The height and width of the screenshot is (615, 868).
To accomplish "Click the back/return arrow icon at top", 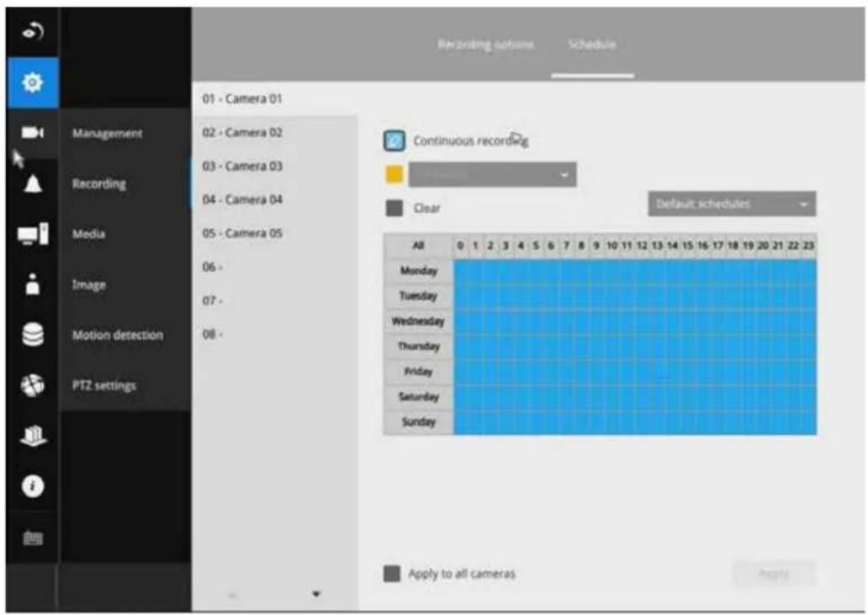I will (x=33, y=32).
